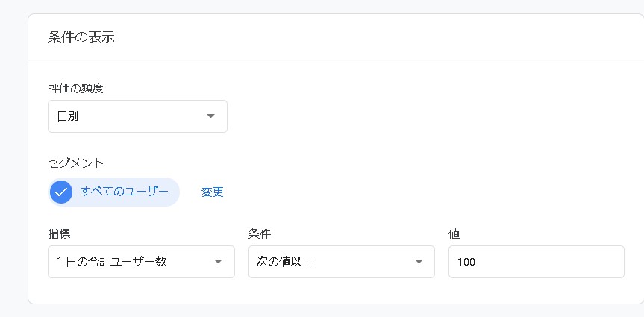Image resolution: width=644 pixels, height=317 pixels.
Task: Click the 値 field label
Action: tap(454, 234)
